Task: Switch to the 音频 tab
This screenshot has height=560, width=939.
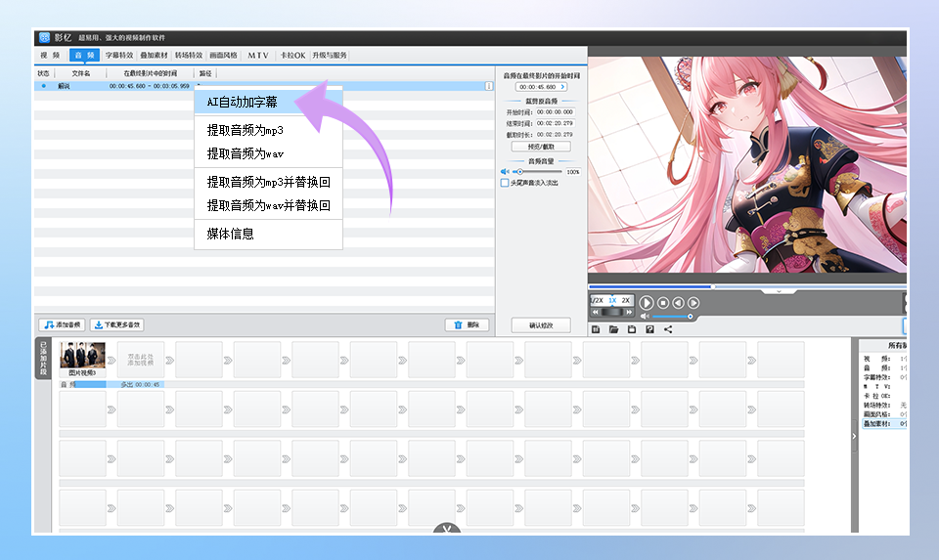Action: 84,55
